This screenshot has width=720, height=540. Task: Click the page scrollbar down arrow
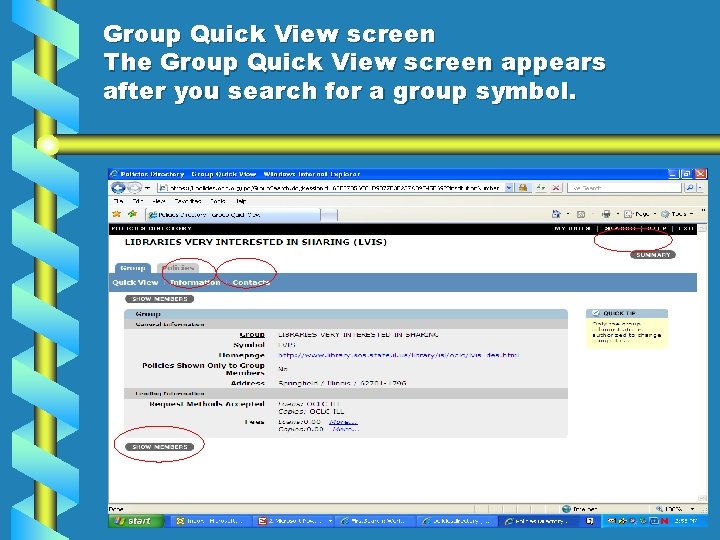(x=702, y=499)
